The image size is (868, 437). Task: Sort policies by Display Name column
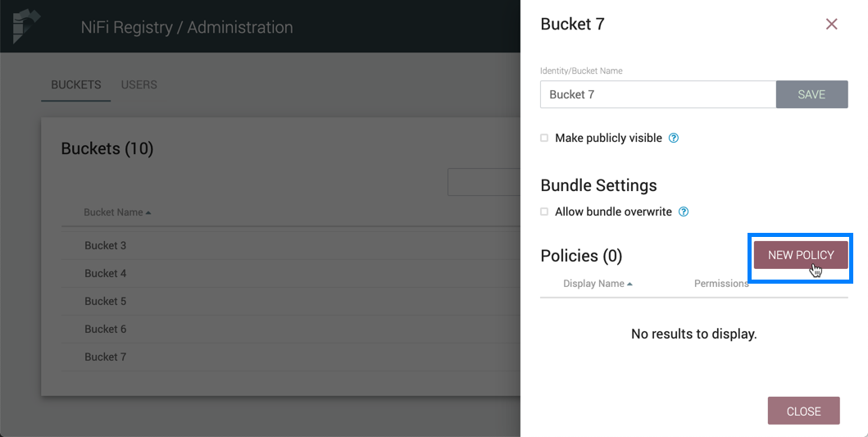(x=597, y=284)
